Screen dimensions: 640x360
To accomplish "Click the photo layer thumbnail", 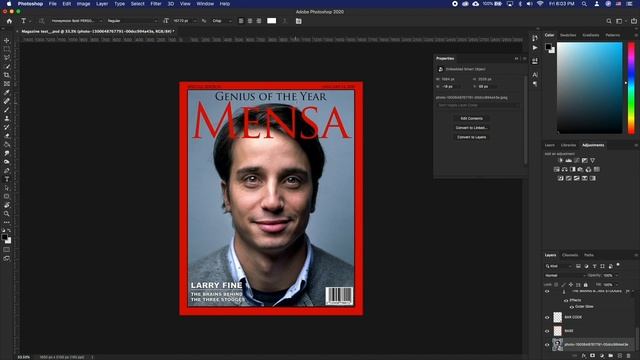I will tap(558, 345).
